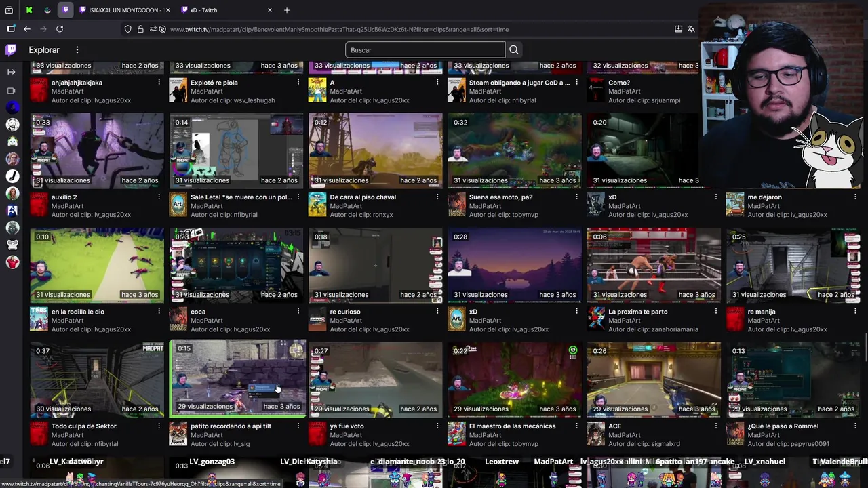This screenshot has height=488, width=868.
Task: Open the clip titled re curioso
Action: (x=345, y=312)
